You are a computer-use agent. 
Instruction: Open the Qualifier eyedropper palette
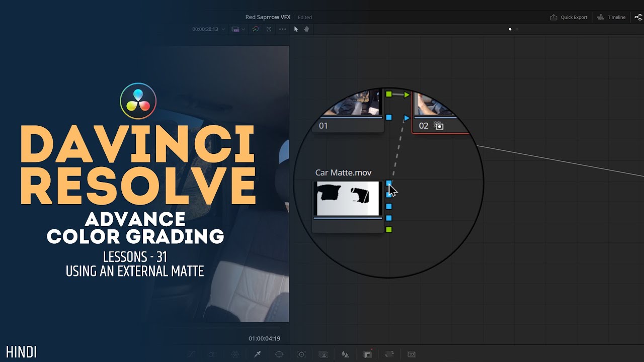pos(257,354)
